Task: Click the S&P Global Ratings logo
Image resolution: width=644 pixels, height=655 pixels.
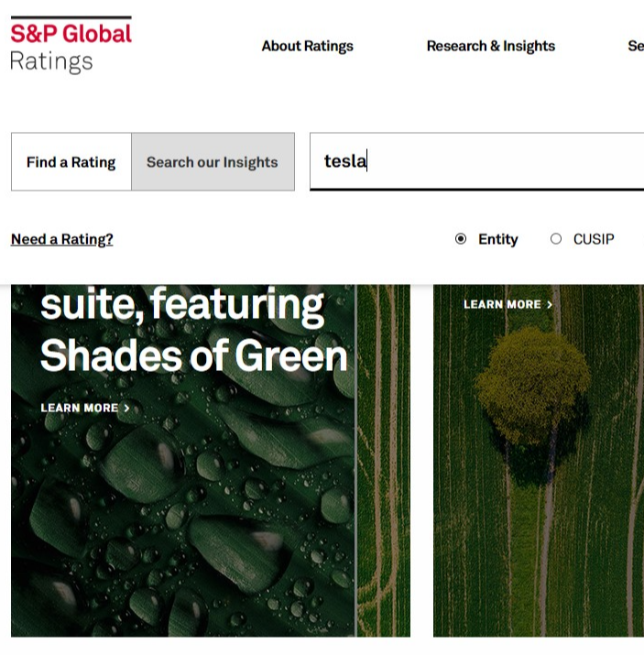Action: 71,45
